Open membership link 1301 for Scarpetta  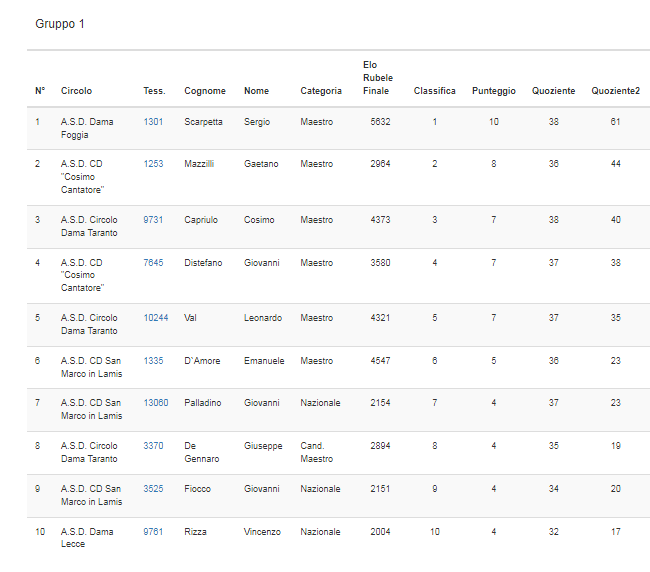coord(153,122)
